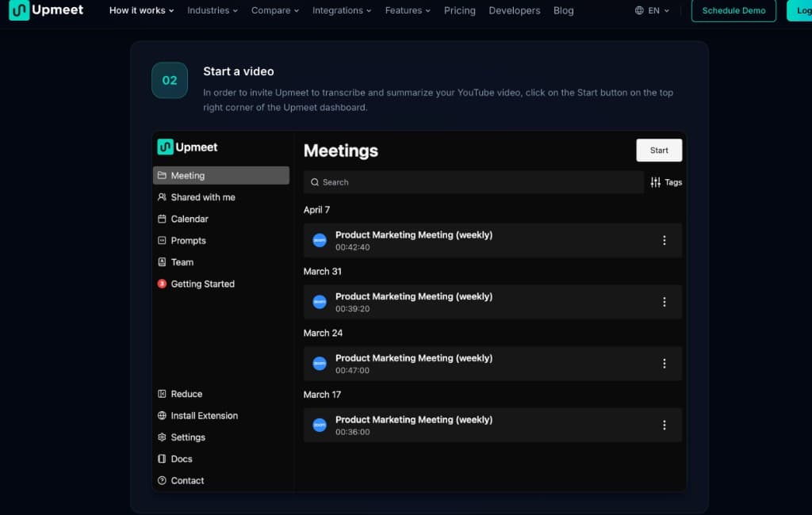812x515 pixels.
Task: Open the three-dot menu for the April 7 meeting
Action: 665,240
